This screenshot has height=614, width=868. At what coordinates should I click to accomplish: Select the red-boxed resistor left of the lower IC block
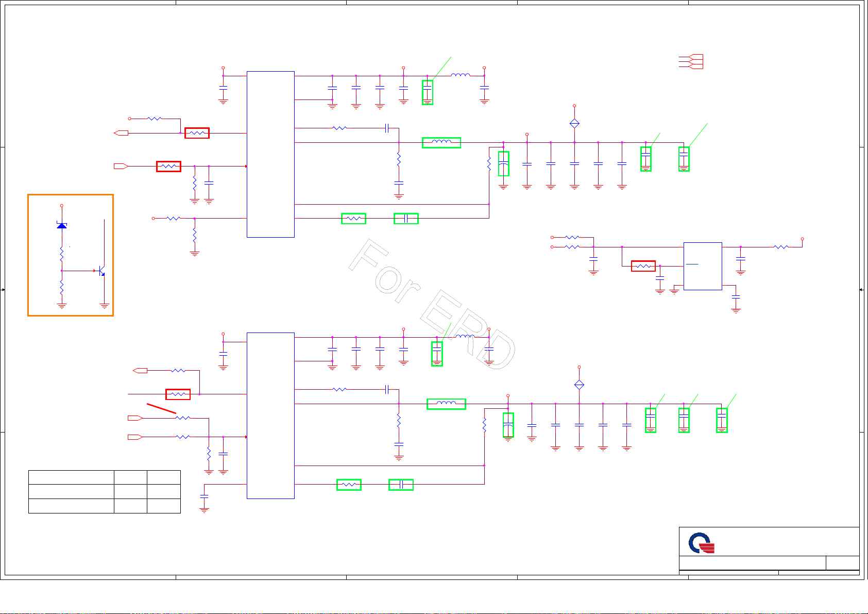point(178,394)
